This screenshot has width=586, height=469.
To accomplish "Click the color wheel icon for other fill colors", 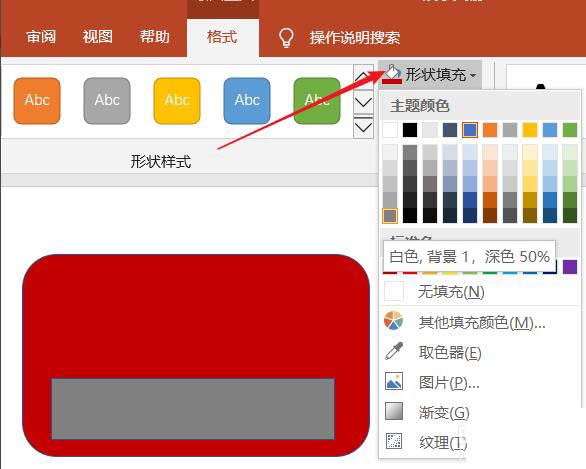I will (x=394, y=321).
